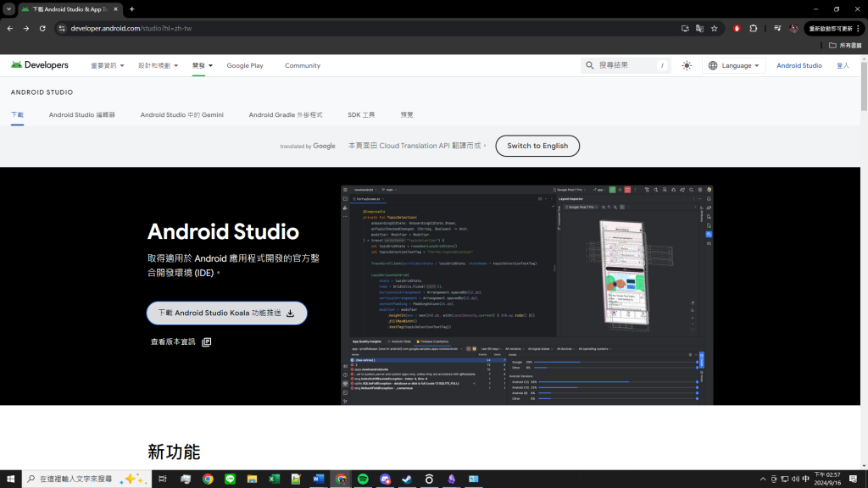Open the Google Translate page icon

(x=699, y=28)
